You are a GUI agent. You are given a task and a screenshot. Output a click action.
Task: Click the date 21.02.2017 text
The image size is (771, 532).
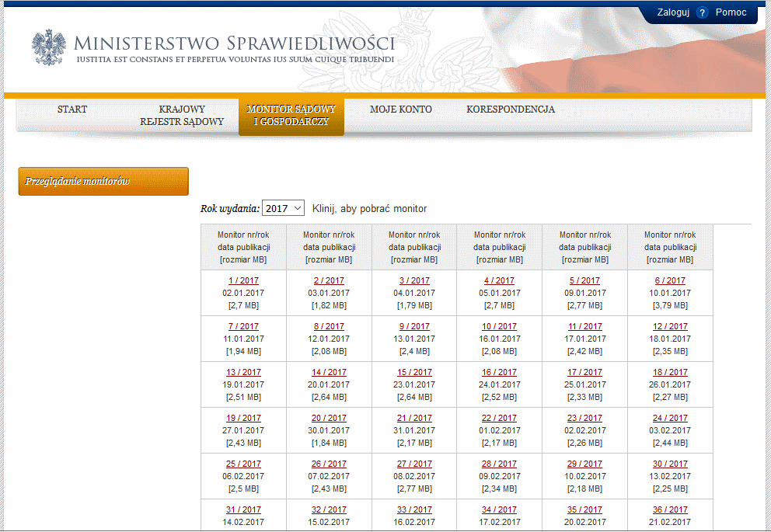tap(670, 522)
